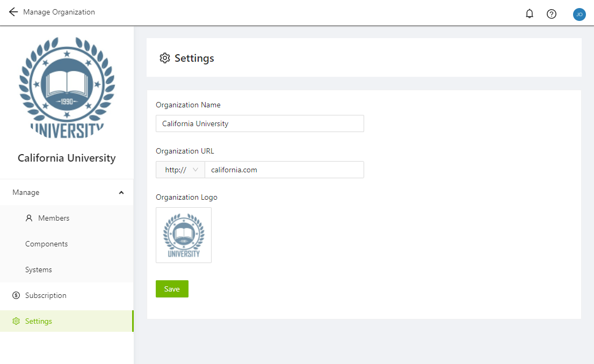Image resolution: width=594 pixels, height=364 pixels.
Task: Click the sidebar Settings gear icon
Action: (16, 321)
